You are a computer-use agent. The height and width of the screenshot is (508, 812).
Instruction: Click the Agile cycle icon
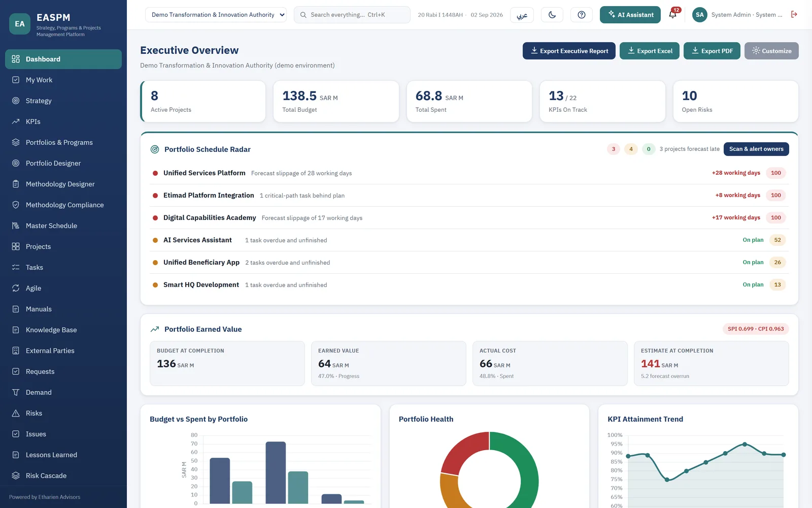point(16,288)
